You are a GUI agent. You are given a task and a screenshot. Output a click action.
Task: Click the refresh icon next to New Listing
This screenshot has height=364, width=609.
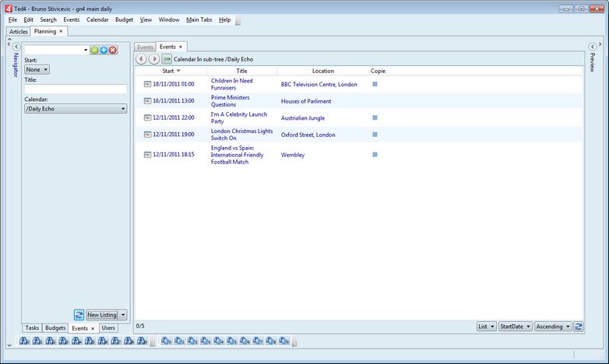79,315
